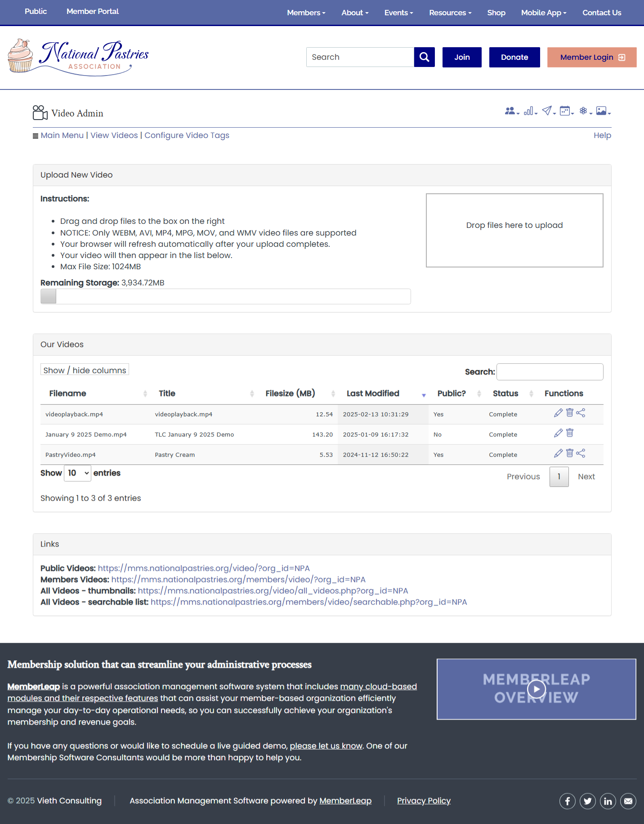Open the Contact Us menu item
Image resolution: width=644 pixels, height=824 pixels.
(x=602, y=13)
